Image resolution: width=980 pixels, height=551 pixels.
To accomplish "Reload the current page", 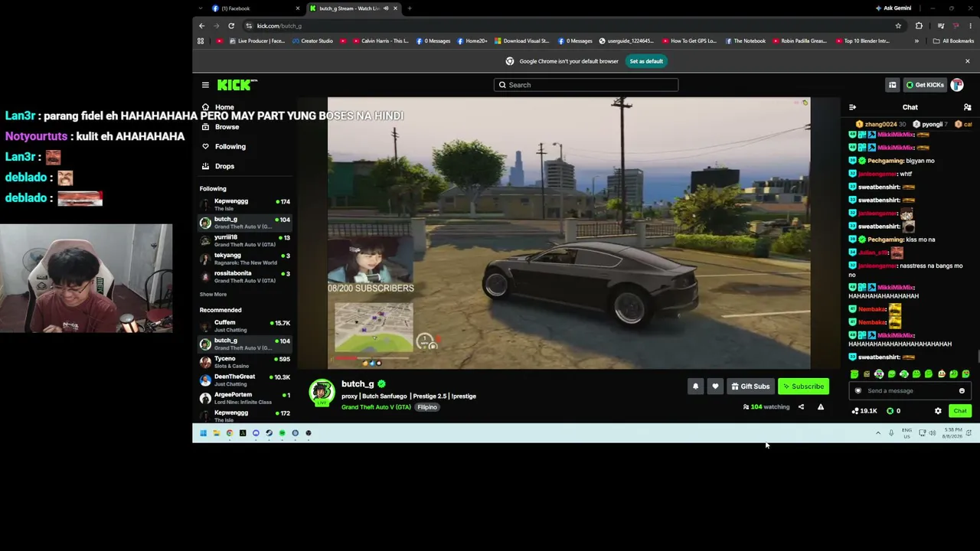I will pyautogui.click(x=231, y=26).
